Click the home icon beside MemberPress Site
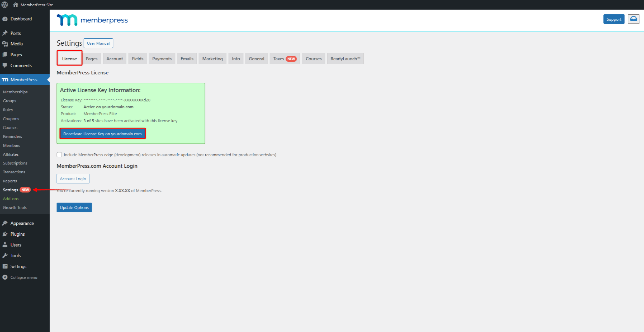Image resolution: width=644 pixels, height=332 pixels. click(16, 5)
